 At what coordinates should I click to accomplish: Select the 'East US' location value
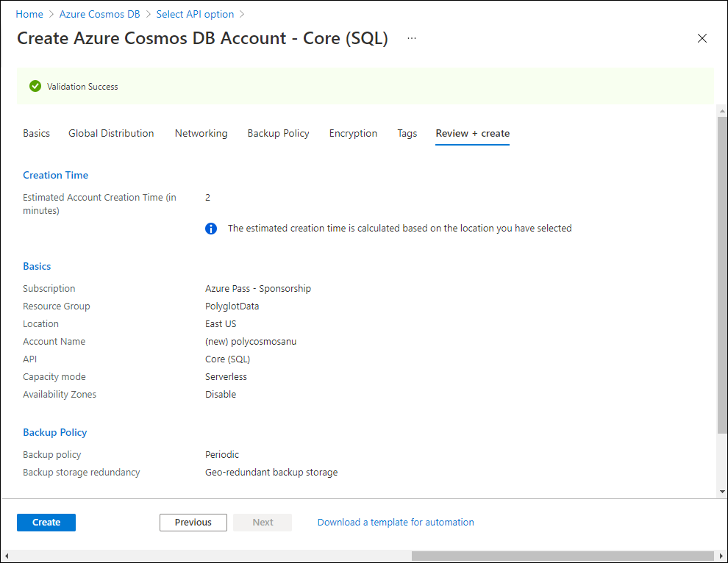[x=221, y=323]
